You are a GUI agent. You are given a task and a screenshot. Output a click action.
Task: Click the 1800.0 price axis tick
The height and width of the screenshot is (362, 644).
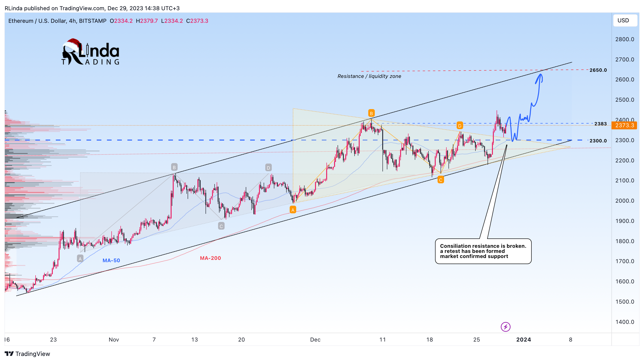[624, 241]
